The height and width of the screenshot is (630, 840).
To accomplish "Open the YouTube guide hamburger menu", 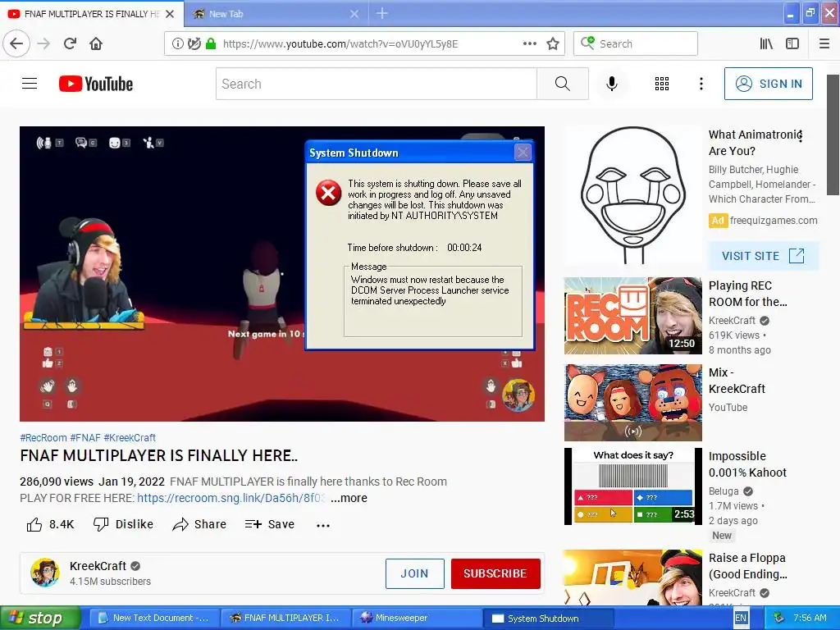I will coord(30,84).
